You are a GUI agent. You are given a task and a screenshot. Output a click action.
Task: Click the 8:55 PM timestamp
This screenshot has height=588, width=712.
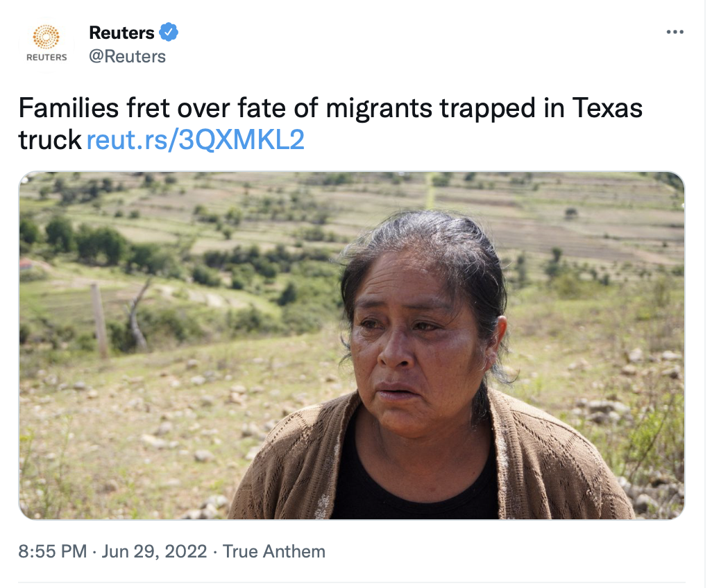click(x=53, y=552)
